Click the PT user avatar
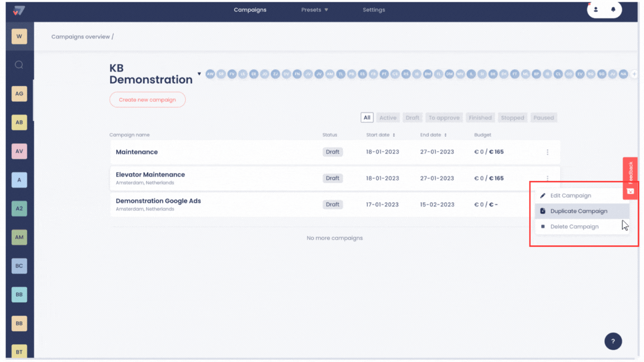Viewport: 644px width, 362px height. click(x=384, y=74)
